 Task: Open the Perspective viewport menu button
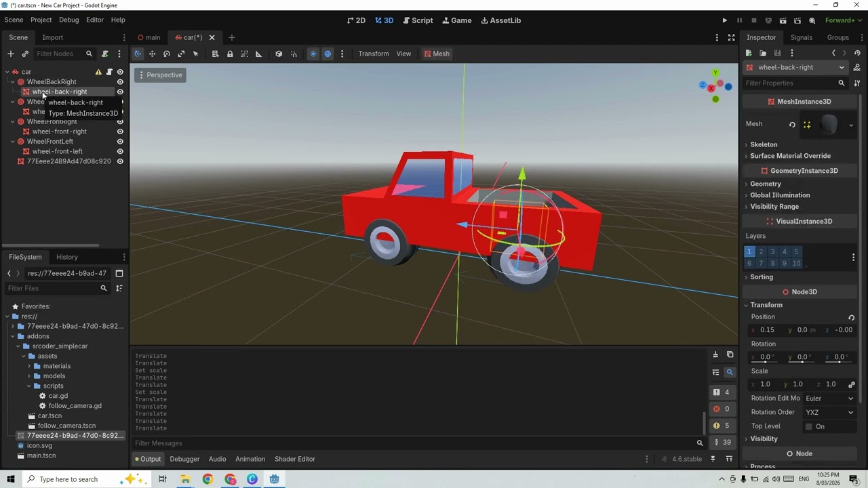pos(160,75)
